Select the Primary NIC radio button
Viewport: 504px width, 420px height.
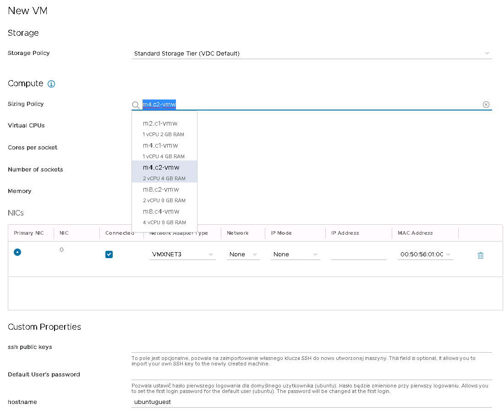point(17,252)
